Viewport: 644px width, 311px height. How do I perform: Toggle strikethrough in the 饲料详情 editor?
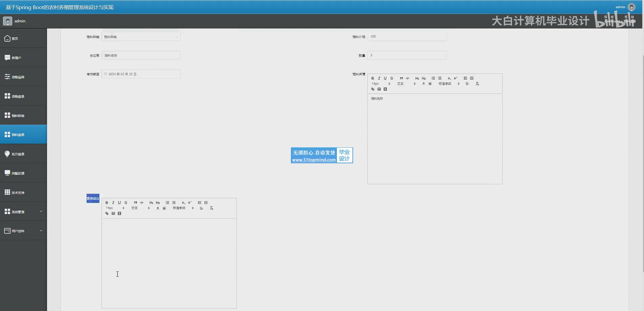click(392, 78)
